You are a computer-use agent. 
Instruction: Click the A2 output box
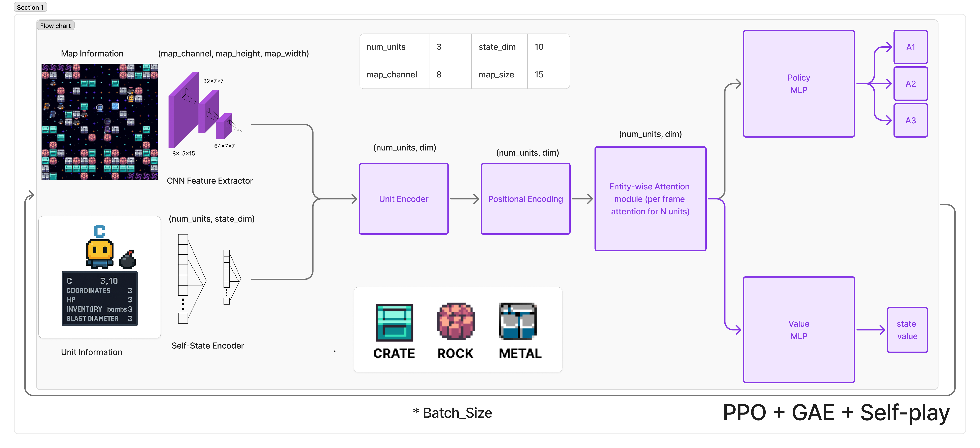pos(910,84)
